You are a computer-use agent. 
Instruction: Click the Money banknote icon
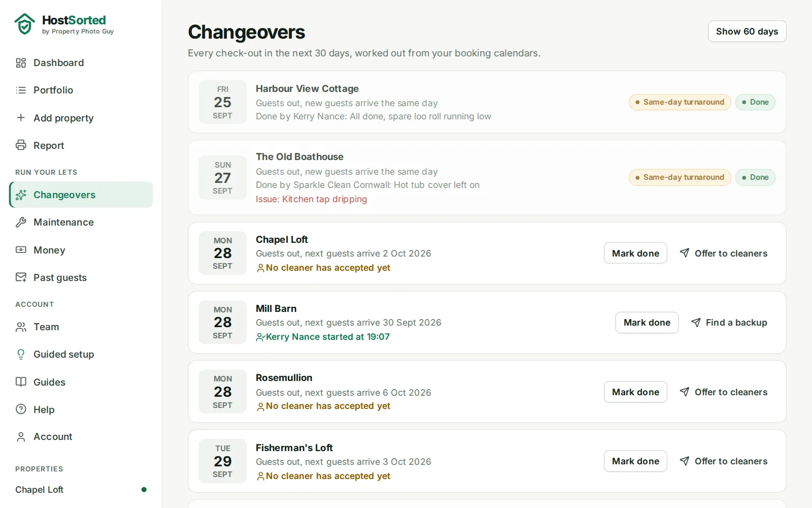(21, 249)
